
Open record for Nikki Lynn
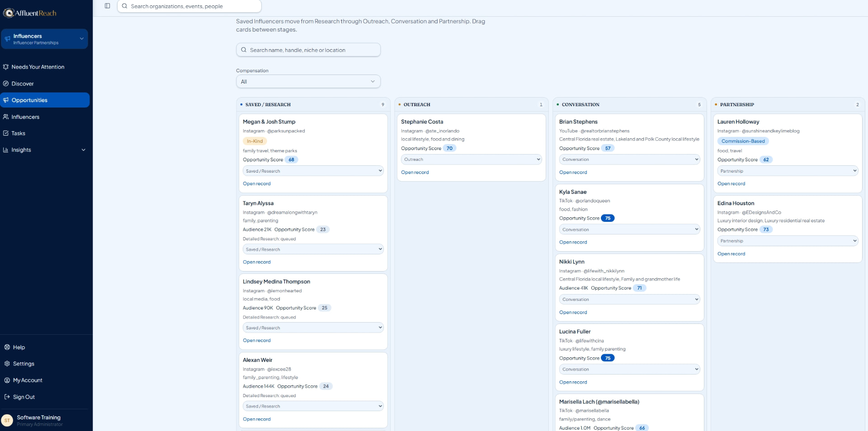[x=573, y=312]
